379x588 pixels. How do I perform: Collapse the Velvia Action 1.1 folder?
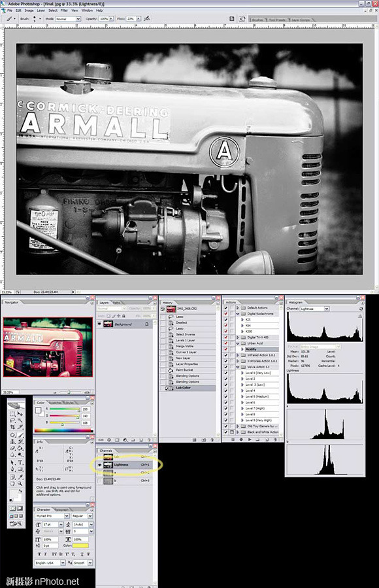(x=237, y=367)
